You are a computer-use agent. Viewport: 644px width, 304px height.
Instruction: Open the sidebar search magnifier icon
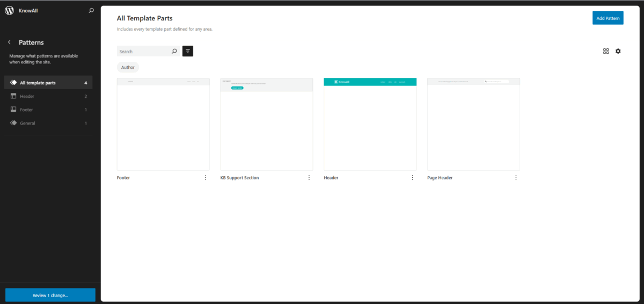click(x=91, y=10)
